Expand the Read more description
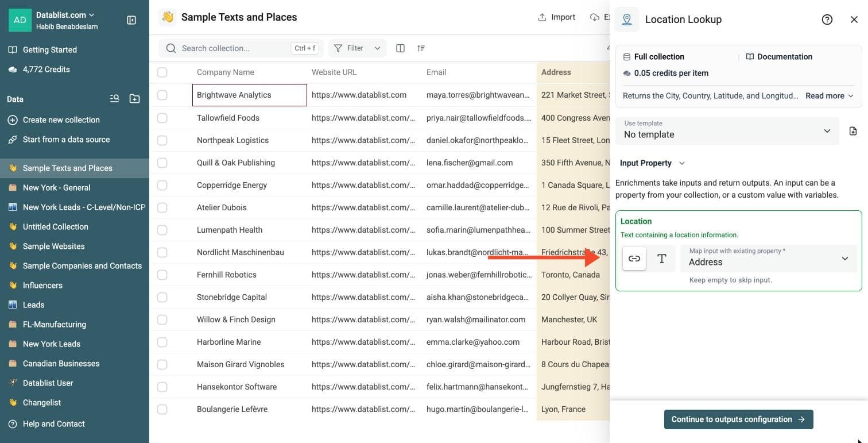The image size is (868, 443). (829, 96)
